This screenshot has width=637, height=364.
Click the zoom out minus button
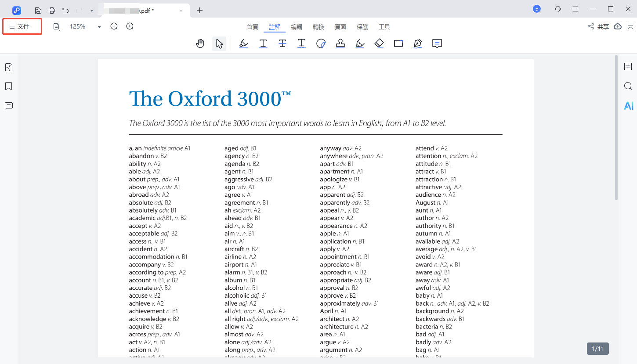point(114,26)
